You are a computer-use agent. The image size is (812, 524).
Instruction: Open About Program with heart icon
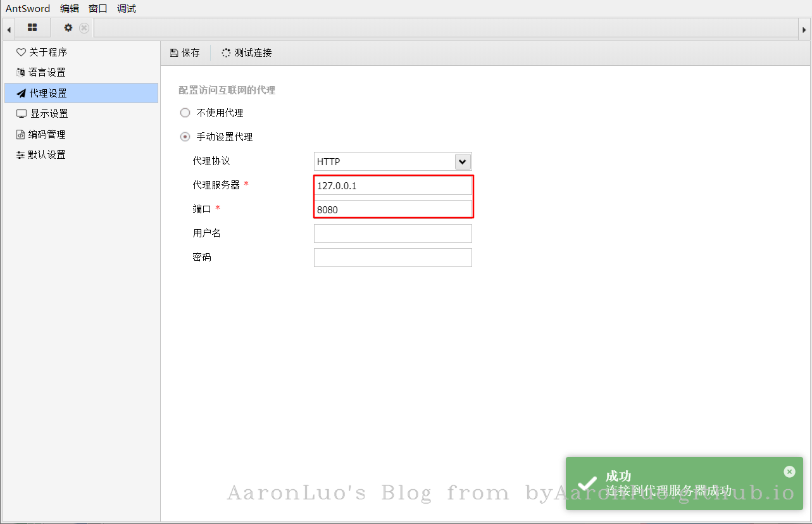tap(42, 52)
